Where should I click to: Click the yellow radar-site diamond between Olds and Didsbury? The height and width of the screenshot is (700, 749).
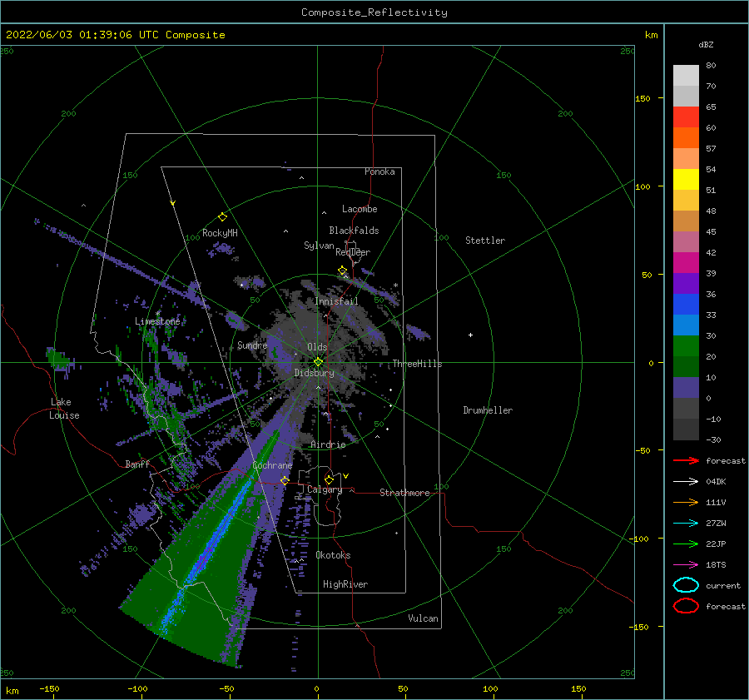pyautogui.click(x=318, y=362)
